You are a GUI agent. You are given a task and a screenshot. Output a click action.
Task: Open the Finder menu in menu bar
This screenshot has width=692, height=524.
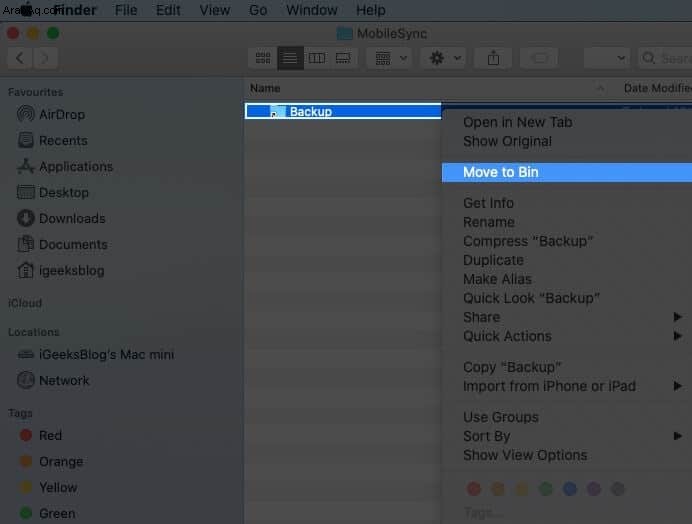point(75,10)
